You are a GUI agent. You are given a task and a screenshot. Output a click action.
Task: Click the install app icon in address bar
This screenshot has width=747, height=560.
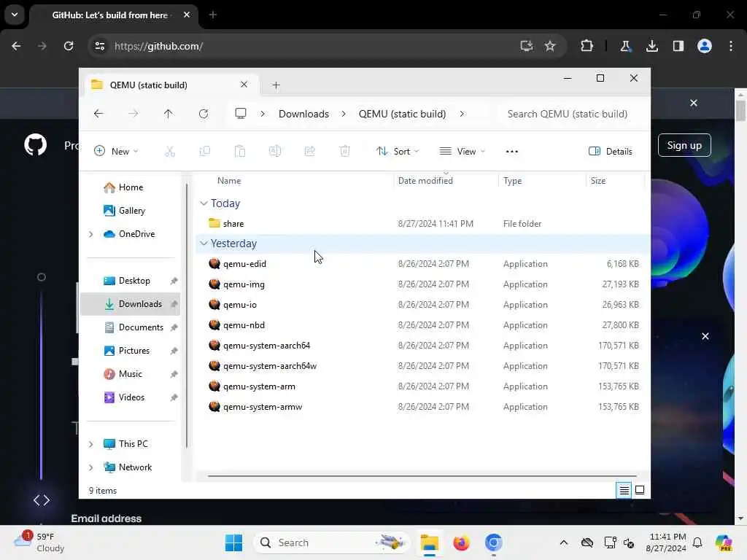[x=526, y=46]
